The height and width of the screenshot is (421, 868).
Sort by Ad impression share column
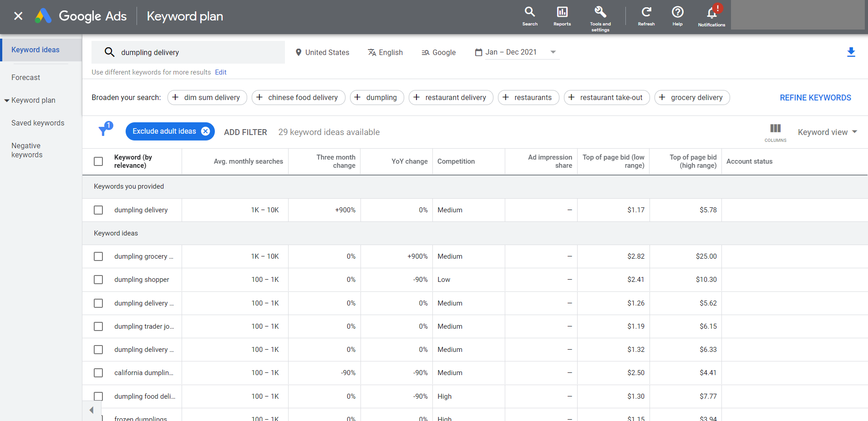click(x=550, y=161)
